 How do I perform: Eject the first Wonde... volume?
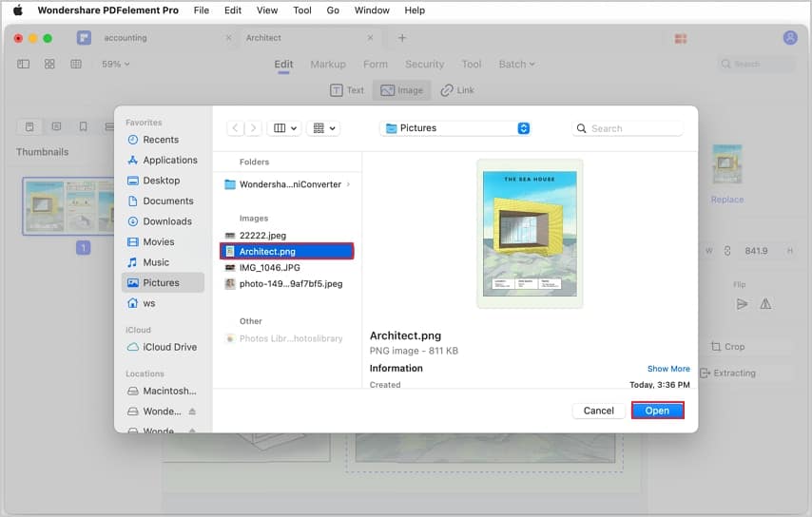tap(192, 412)
